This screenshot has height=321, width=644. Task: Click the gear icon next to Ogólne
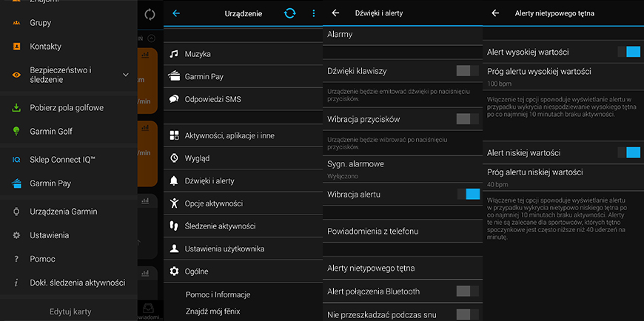click(174, 271)
